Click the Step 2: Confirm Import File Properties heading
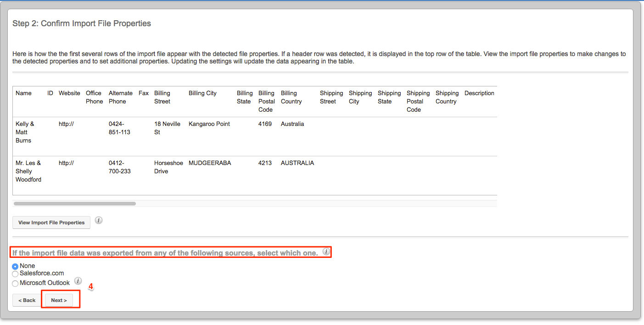 pyautogui.click(x=82, y=23)
